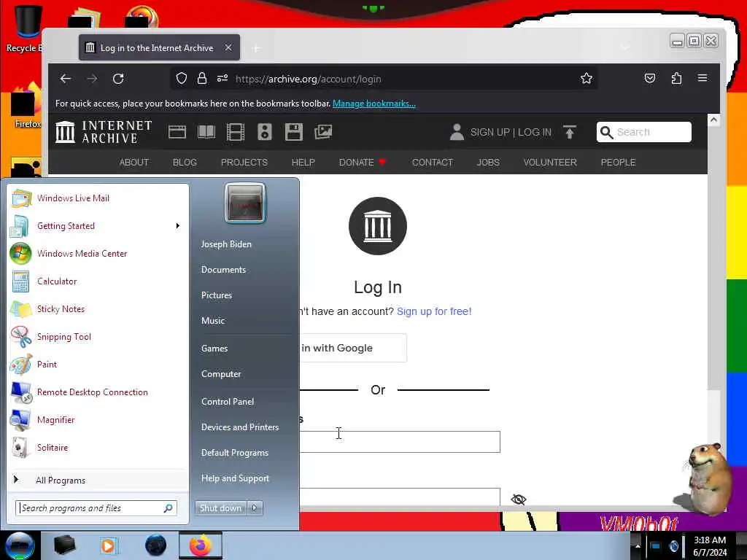The height and width of the screenshot is (560, 747).
Task: Open the Audio speaker icon
Action: tap(264, 132)
